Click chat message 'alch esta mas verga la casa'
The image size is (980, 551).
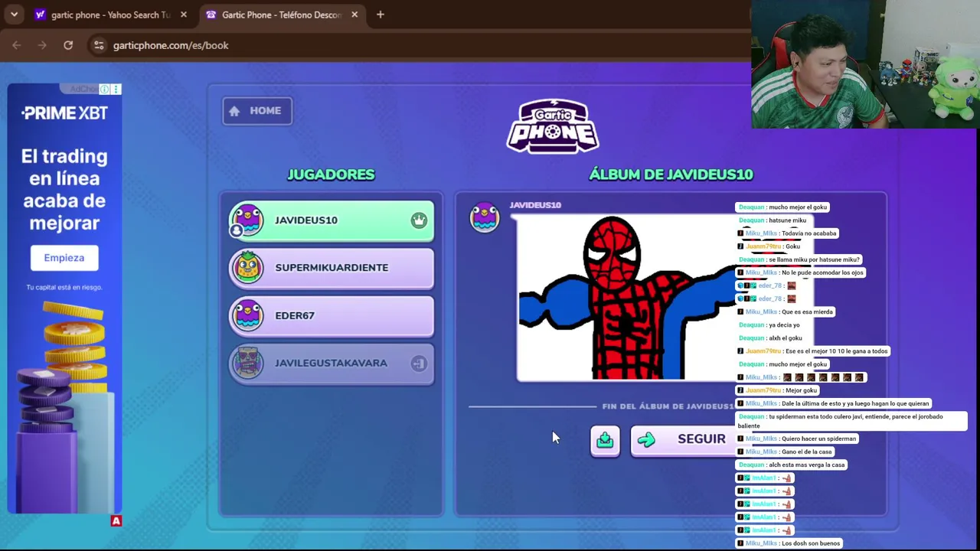(807, 465)
